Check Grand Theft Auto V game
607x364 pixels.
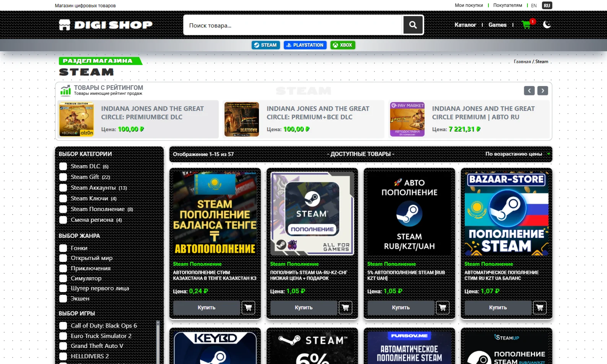click(63, 346)
